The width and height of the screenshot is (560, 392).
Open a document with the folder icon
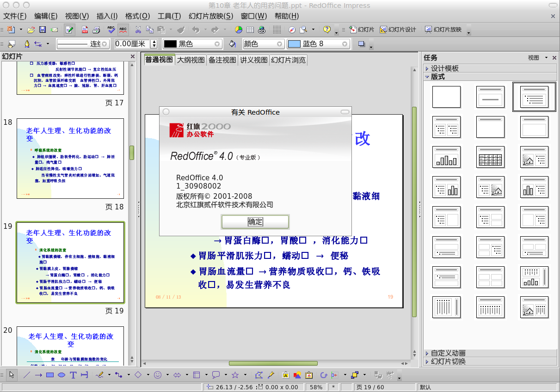coord(31,30)
